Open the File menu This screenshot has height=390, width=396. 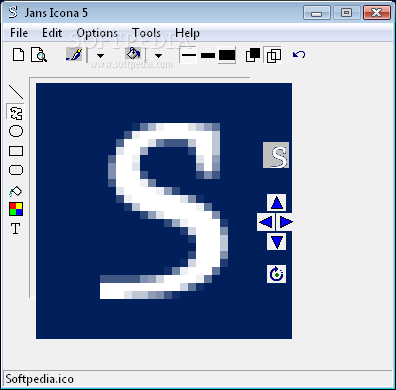click(19, 33)
